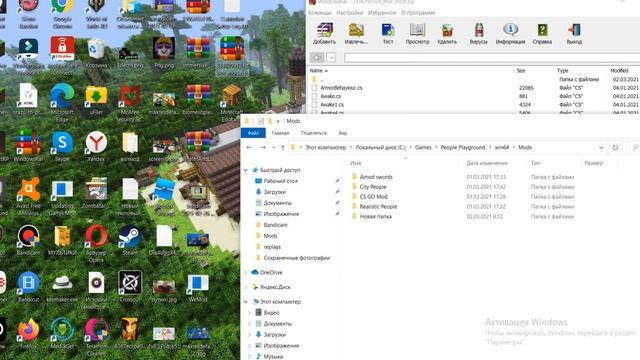Sort Explorer files by Дата изменения column
The height and width of the screenshot is (360, 640).
click(x=487, y=163)
